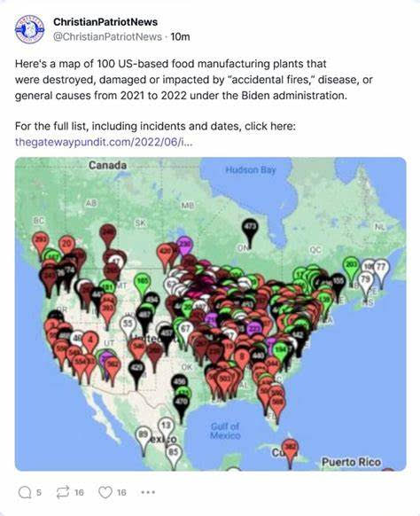Click the white pin numbered 55
420x516 pixels.
pyautogui.click(x=128, y=325)
